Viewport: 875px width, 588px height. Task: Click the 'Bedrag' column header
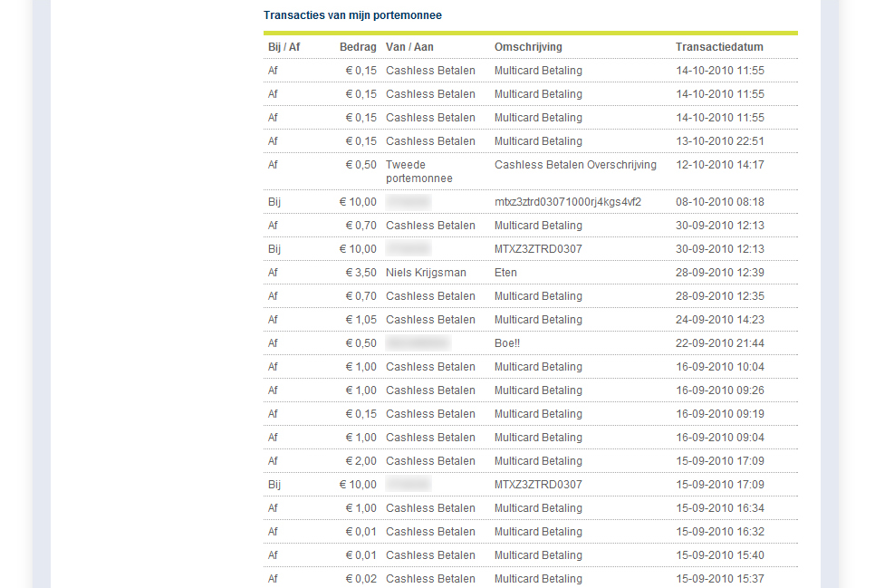point(358,47)
